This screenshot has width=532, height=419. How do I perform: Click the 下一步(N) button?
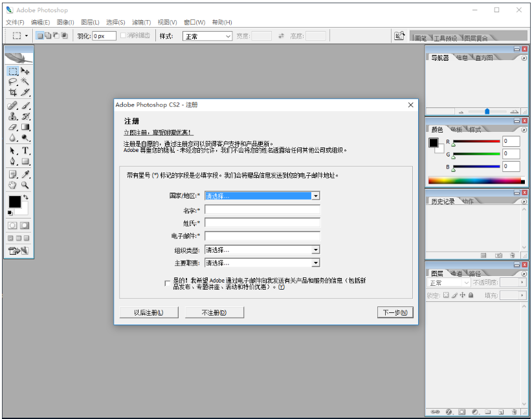pos(395,313)
